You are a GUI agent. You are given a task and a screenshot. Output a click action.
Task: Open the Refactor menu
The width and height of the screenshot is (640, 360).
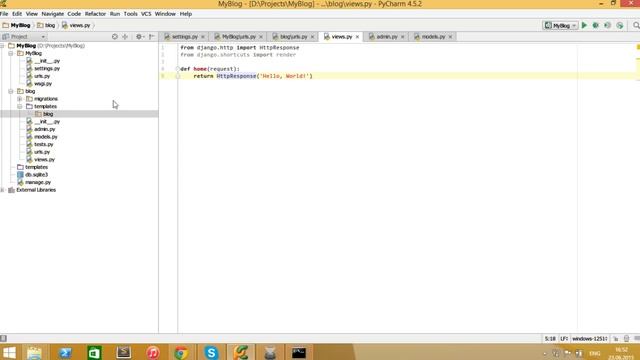pos(95,14)
